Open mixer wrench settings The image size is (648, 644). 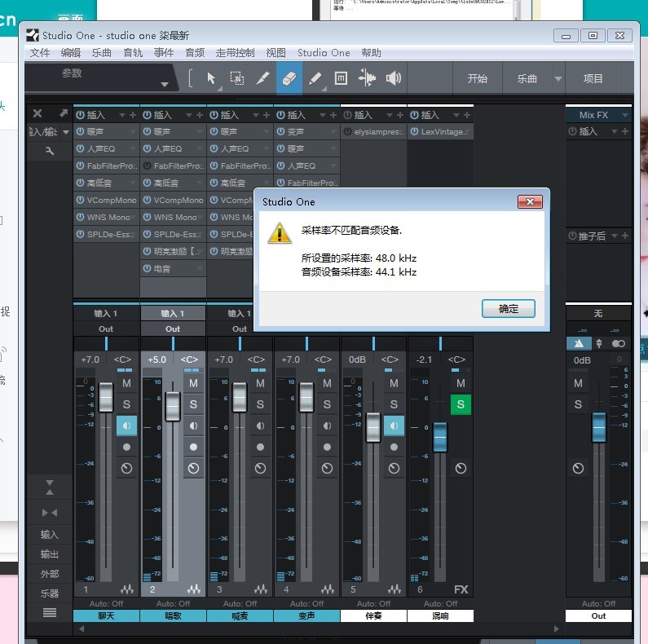pos(50,151)
